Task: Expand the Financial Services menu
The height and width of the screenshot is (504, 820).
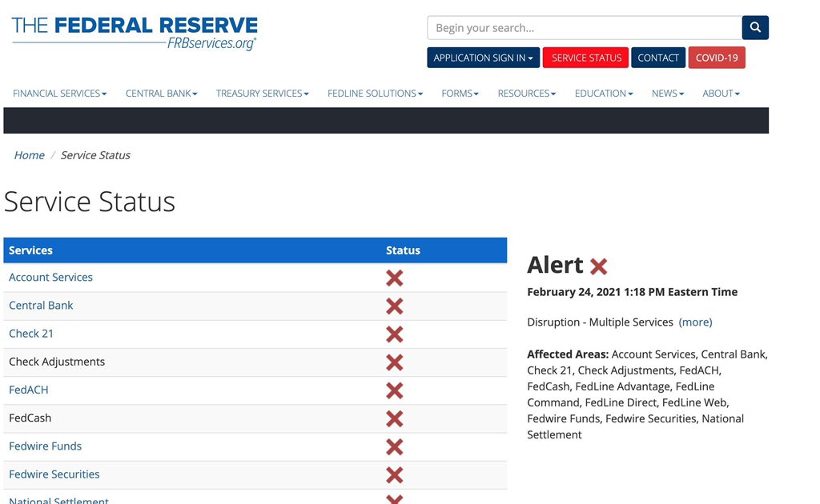Action: click(x=59, y=94)
